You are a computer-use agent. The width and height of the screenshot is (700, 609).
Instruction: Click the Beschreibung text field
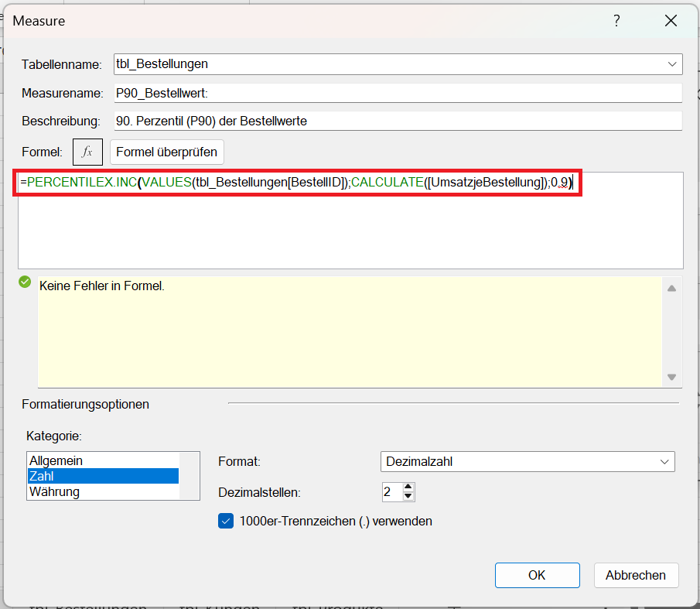[398, 121]
